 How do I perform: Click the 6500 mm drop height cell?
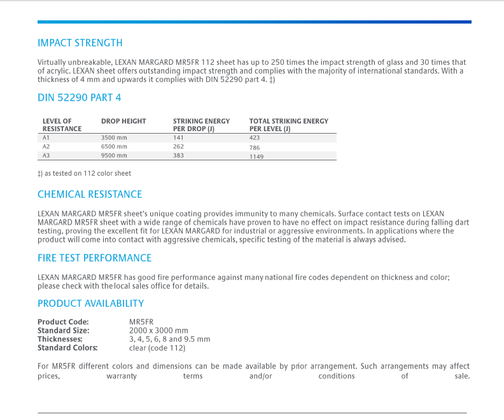pyautogui.click(x=114, y=146)
